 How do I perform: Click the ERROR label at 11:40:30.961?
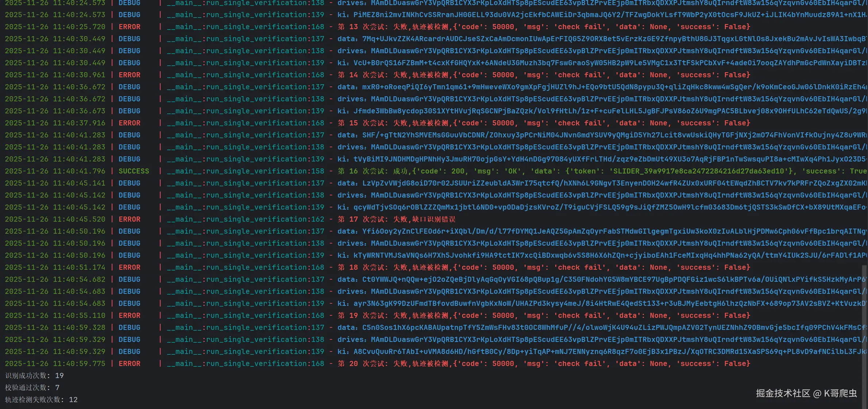pyautogui.click(x=129, y=75)
